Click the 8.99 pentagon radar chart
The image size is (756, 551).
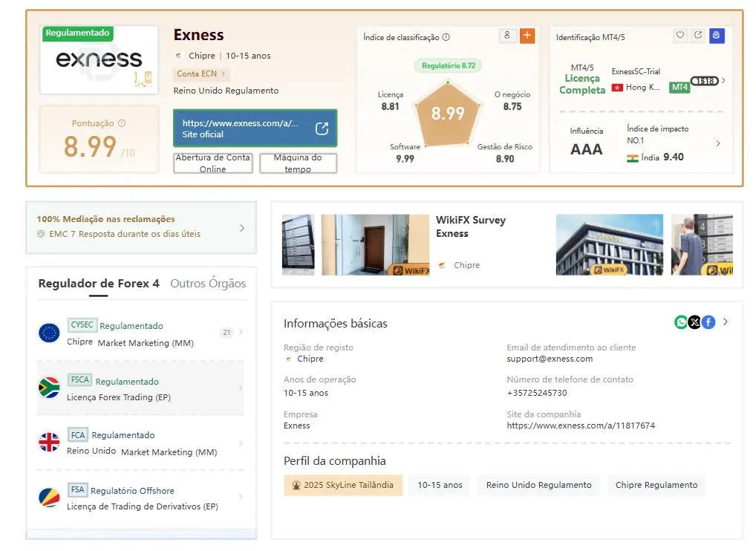[448, 113]
